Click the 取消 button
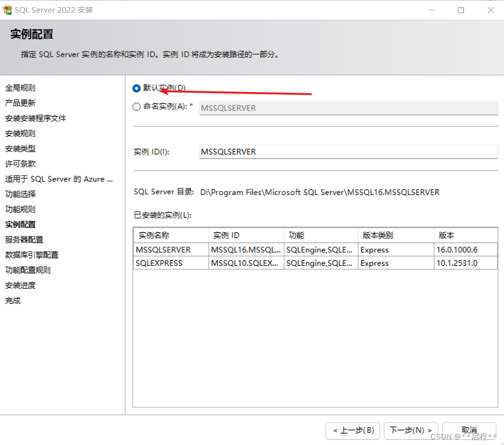This screenshot has width=504, height=445. coord(469,430)
